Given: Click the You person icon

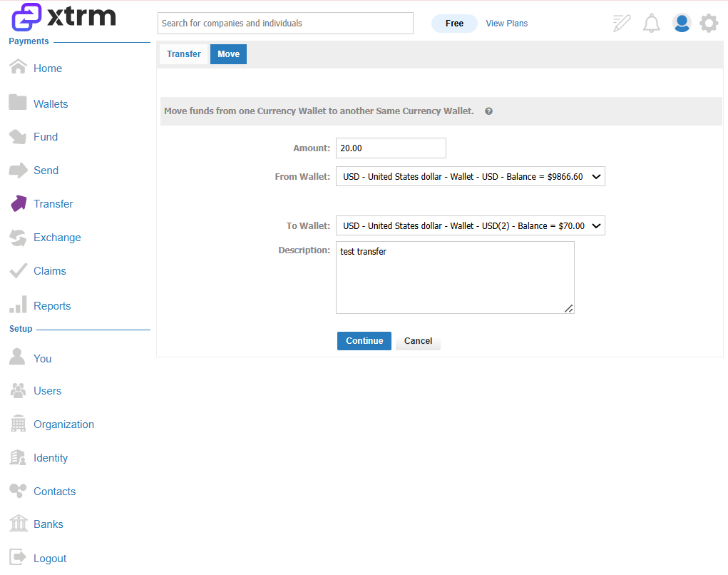Looking at the screenshot, I should (17, 357).
